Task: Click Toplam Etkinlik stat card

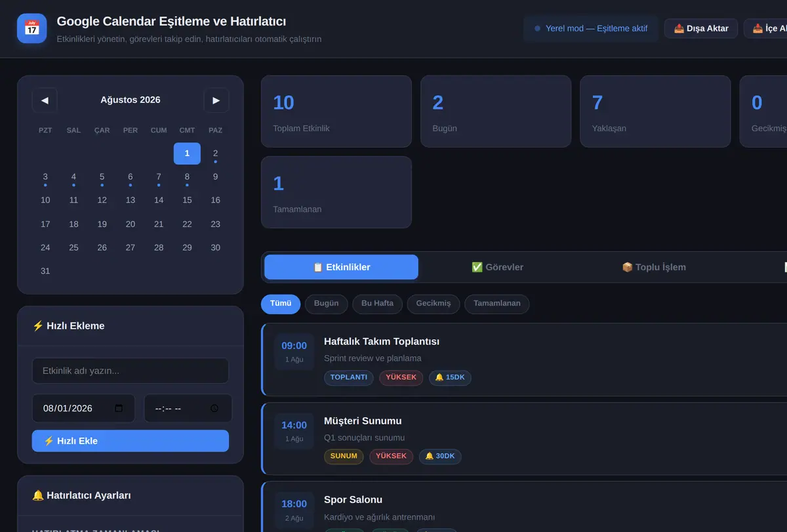Action: pyautogui.click(x=336, y=112)
